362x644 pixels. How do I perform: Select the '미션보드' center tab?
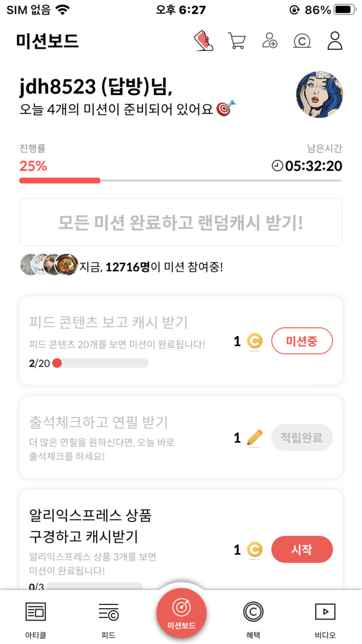pos(181,613)
